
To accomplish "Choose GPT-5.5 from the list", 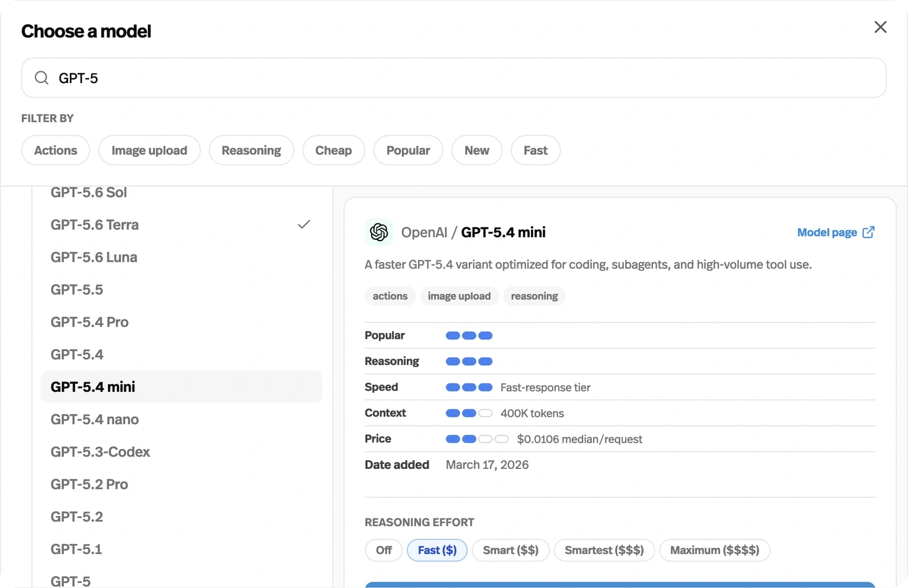I will pyautogui.click(x=181, y=290).
